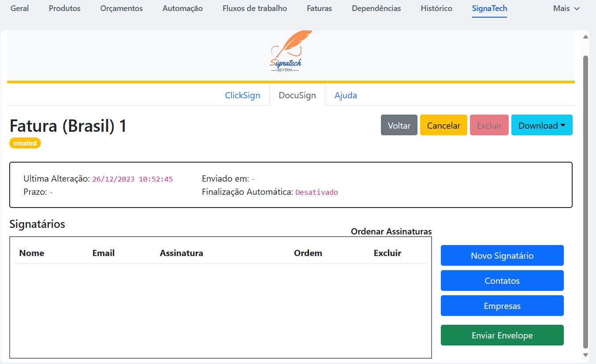This screenshot has height=364, width=596.
Task: Open the Faturas tab
Action: click(320, 8)
